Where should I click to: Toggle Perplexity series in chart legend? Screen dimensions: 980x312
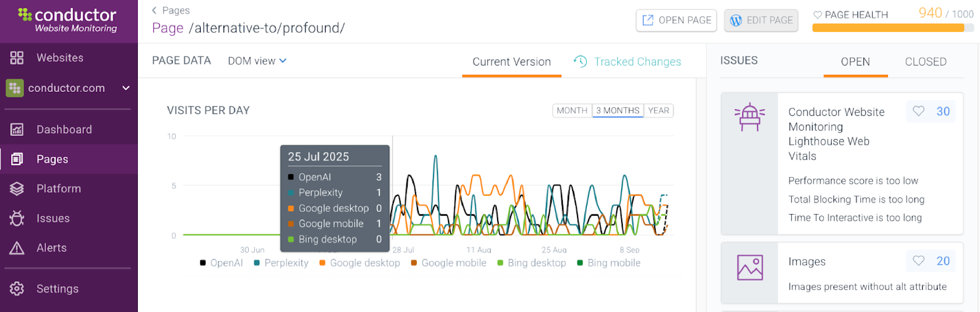(281, 263)
